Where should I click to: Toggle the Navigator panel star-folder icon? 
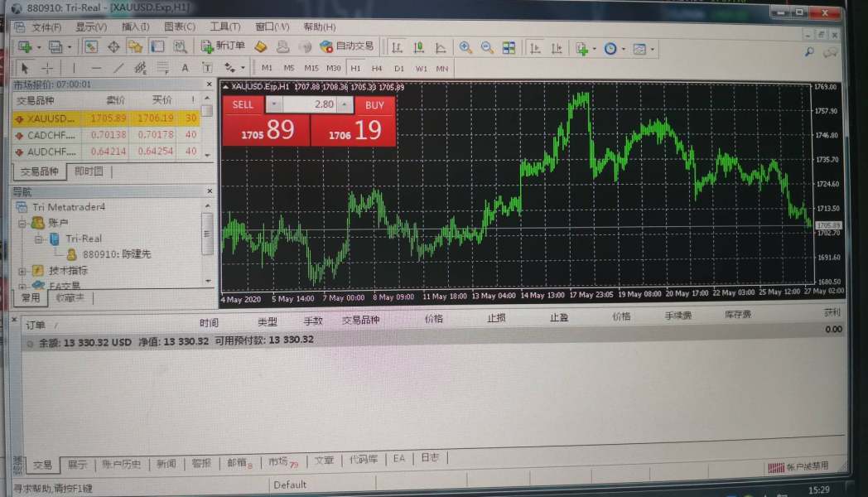[136, 47]
